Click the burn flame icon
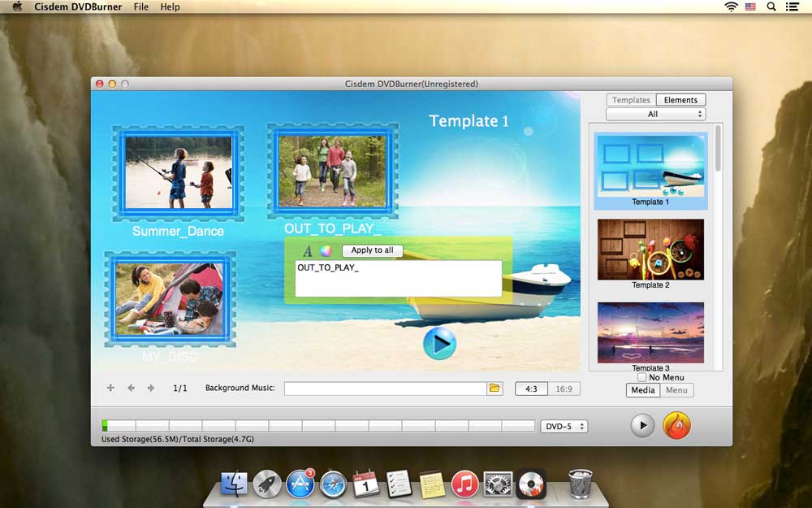This screenshot has height=508, width=812. pos(676,425)
